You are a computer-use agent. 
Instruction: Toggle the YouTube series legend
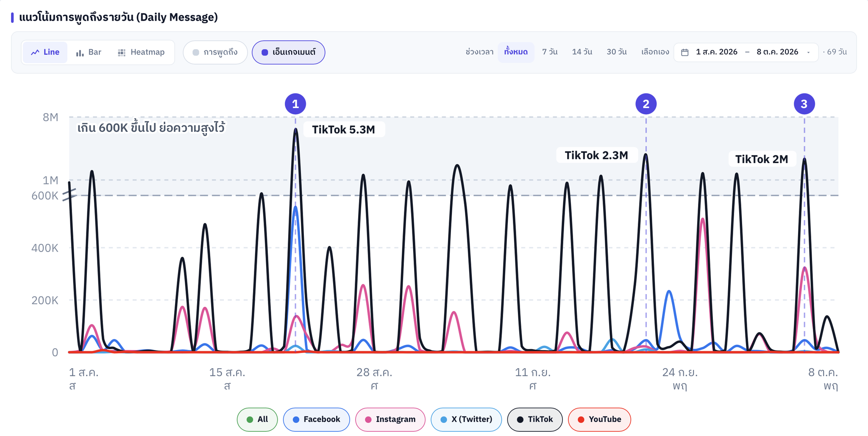tap(599, 419)
